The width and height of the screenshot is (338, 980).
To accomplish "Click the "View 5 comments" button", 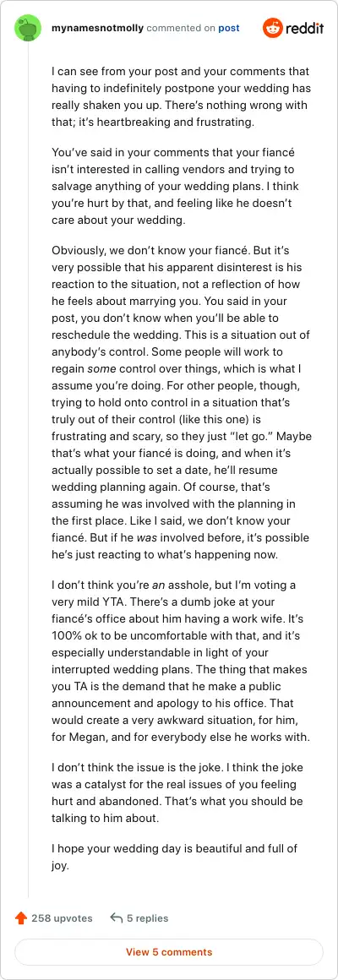I will [169, 952].
